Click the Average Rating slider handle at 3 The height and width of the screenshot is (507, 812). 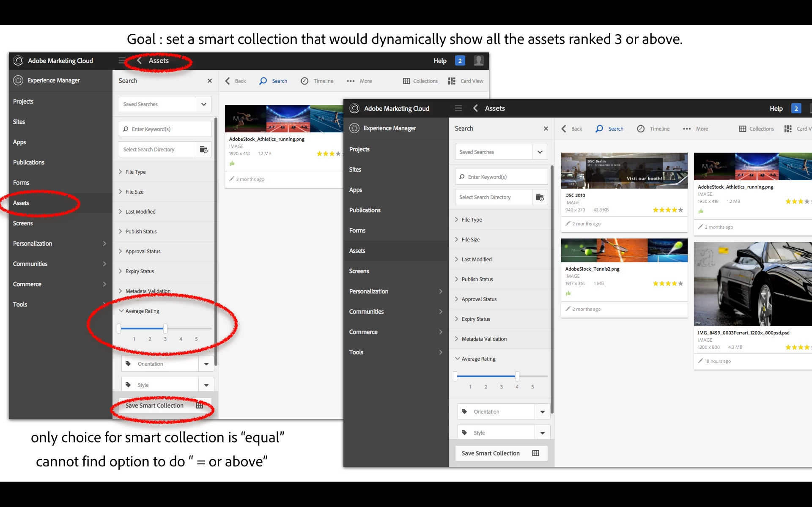pyautogui.click(x=165, y=328)
